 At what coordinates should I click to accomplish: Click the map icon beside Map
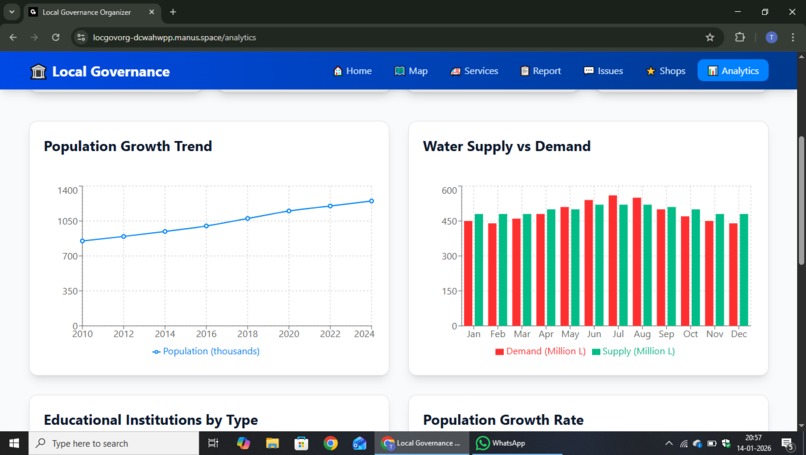click(399, 71)
